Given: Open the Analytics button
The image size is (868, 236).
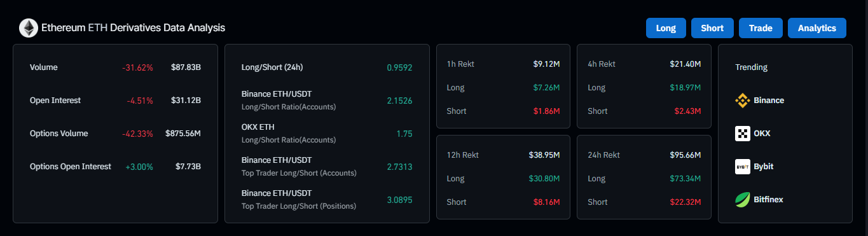Looking at the screenshot, I should click(817, 28).
